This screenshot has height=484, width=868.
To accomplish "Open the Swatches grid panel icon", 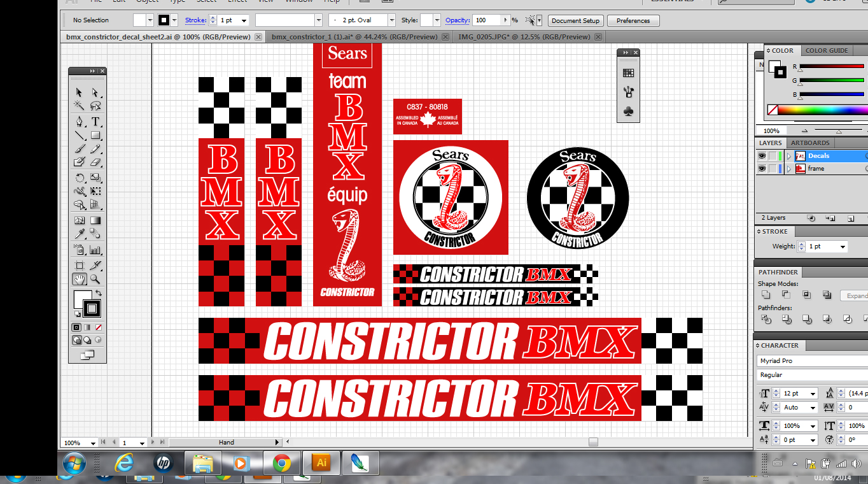I will click(x=628, y=73).
